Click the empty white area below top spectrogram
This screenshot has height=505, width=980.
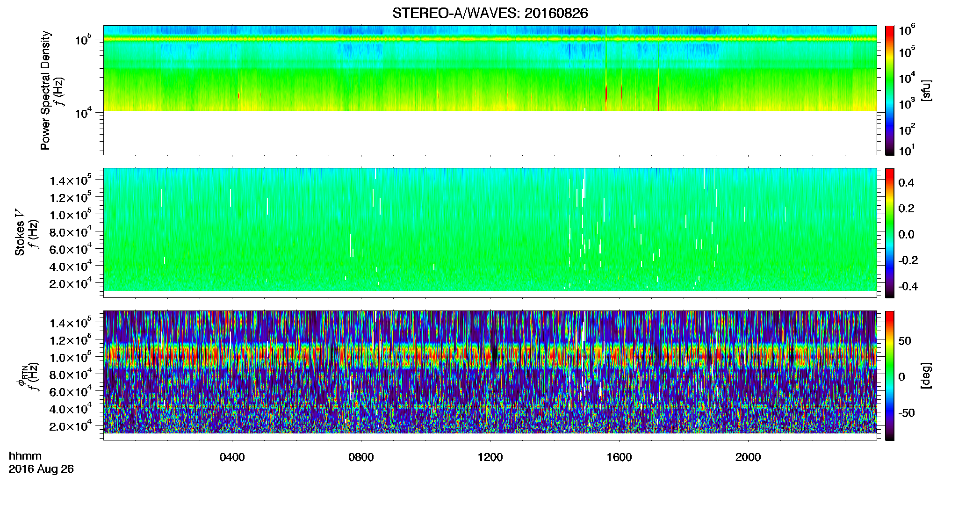(x=490, y=133)
